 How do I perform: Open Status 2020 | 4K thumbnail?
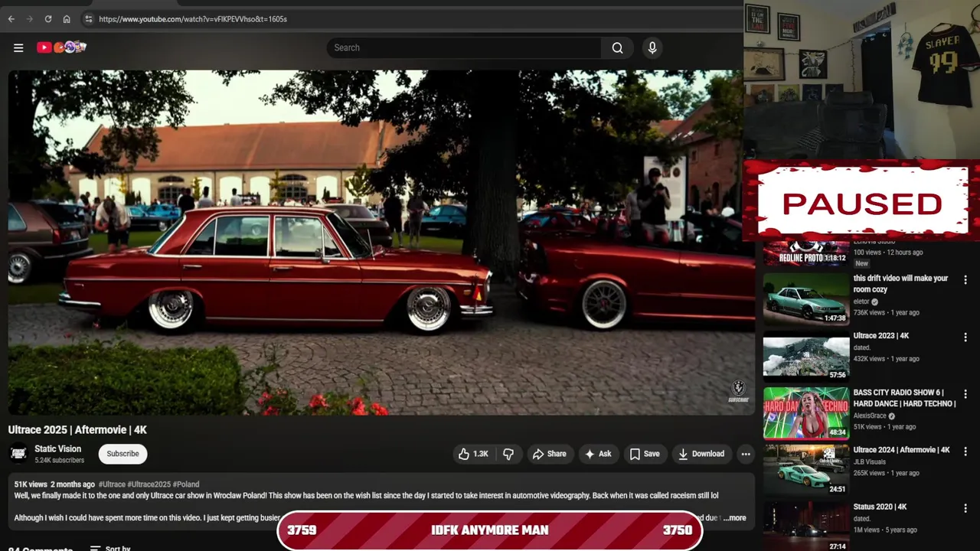[x=805, y=527]
